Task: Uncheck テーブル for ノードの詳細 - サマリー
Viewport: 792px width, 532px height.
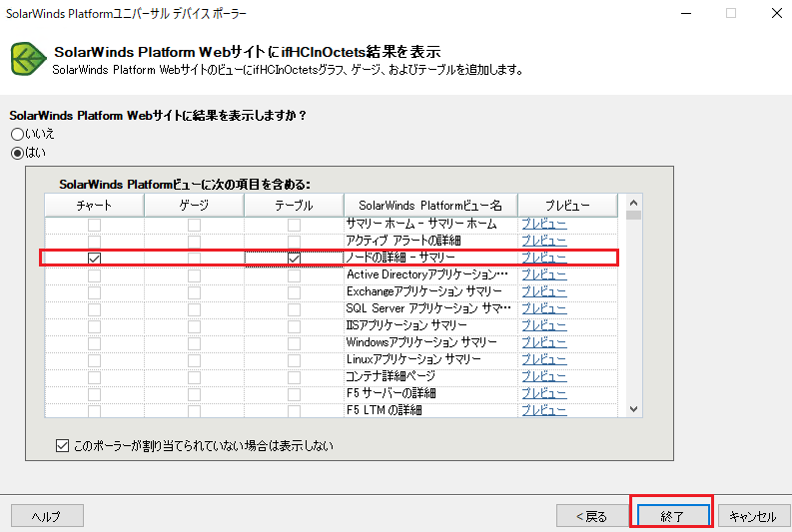Action: point(294,259)
